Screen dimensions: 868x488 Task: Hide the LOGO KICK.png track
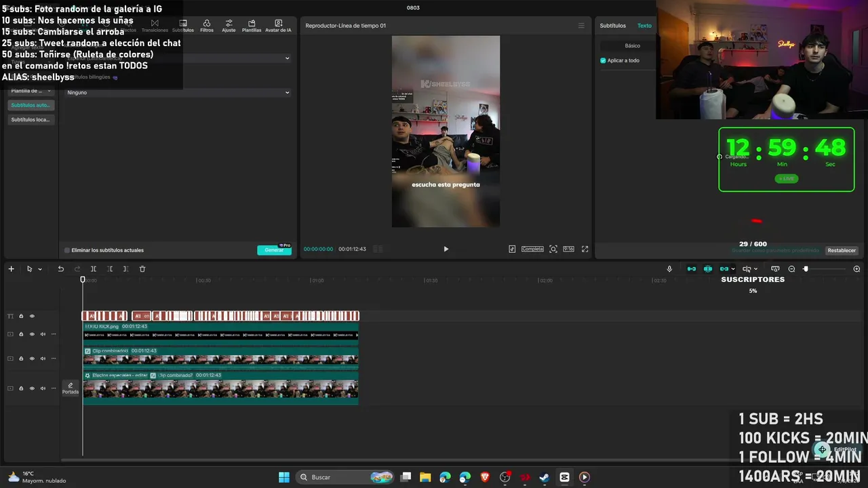click(x=32, y=333)
